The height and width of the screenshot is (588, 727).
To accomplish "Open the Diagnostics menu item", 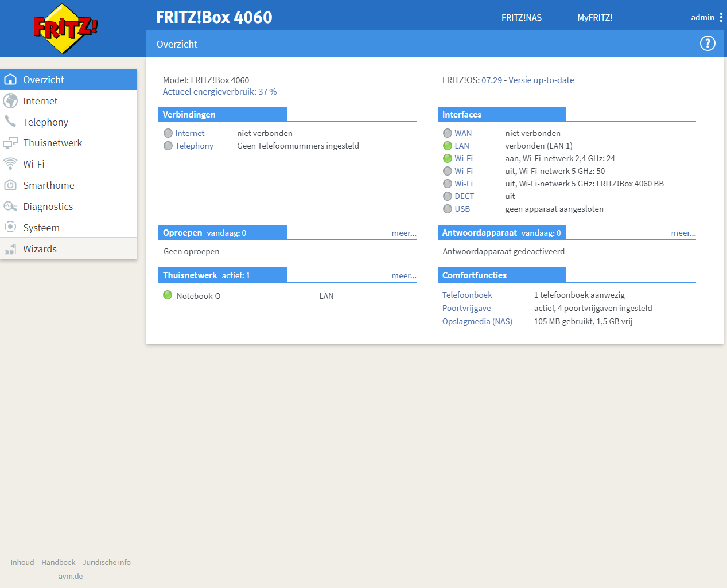I will (x=69, y=207).
